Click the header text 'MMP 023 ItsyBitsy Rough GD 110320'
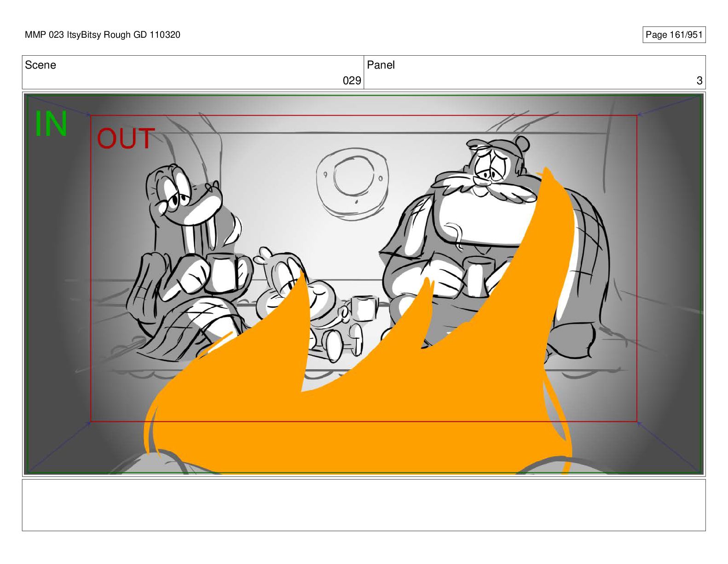Screen dimensions: 728x564 [103, 35]
